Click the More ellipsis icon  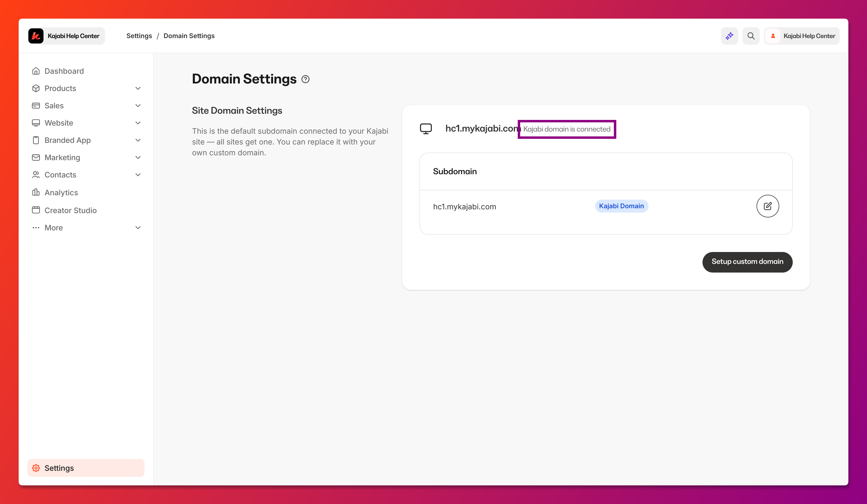(x=36, y=228)
